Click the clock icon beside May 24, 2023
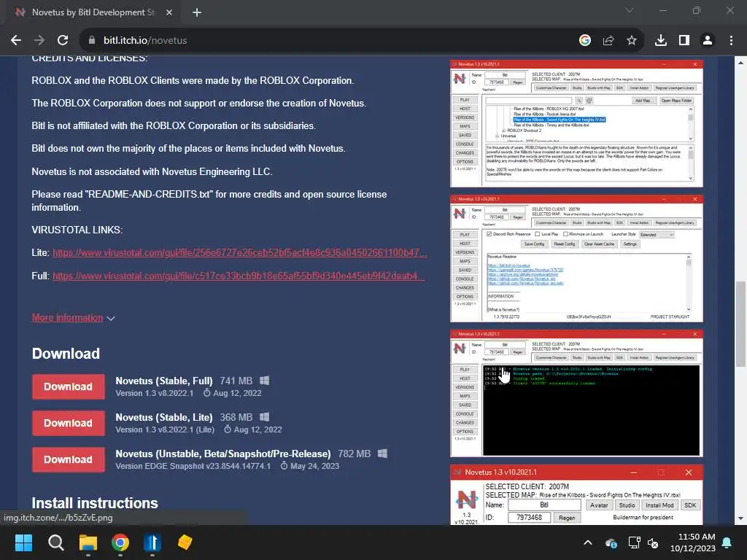747x560 pixels. click(284, 466)
